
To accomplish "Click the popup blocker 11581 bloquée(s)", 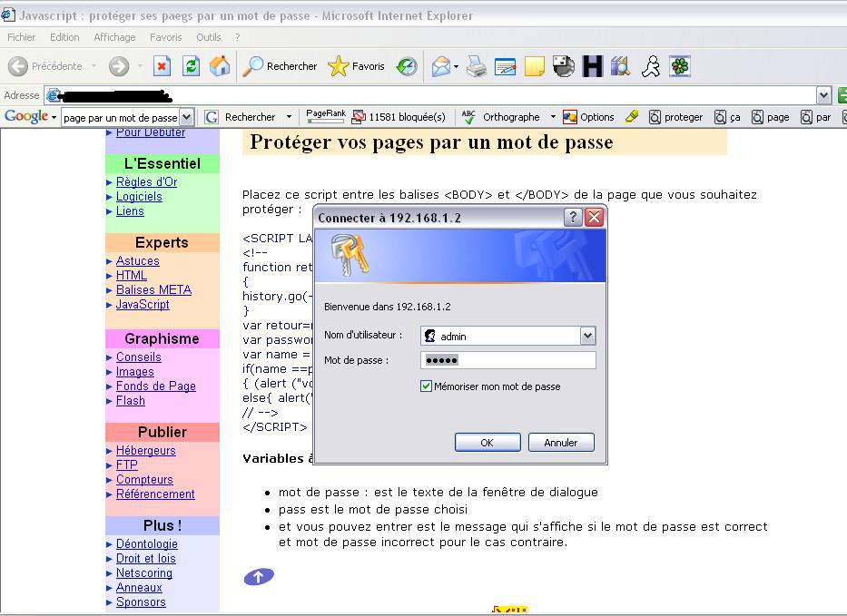I will click(x=399, y=117).
